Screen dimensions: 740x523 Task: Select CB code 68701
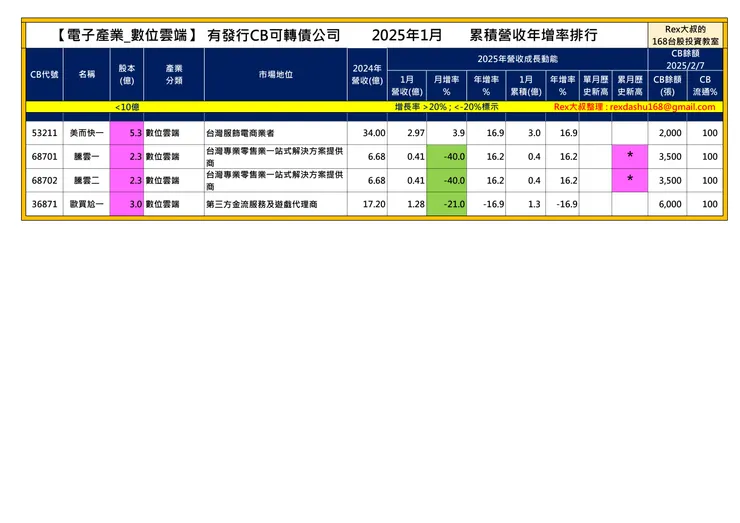click(44, 157)
